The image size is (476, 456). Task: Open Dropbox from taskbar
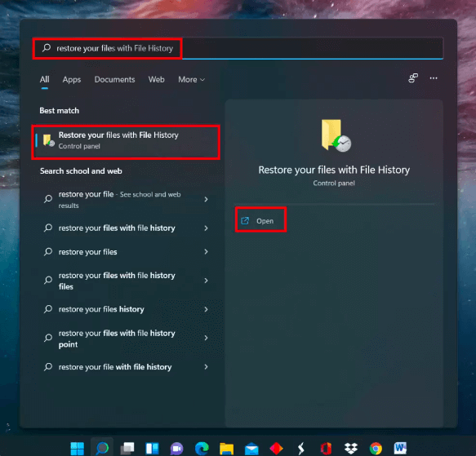coord(351,449)
